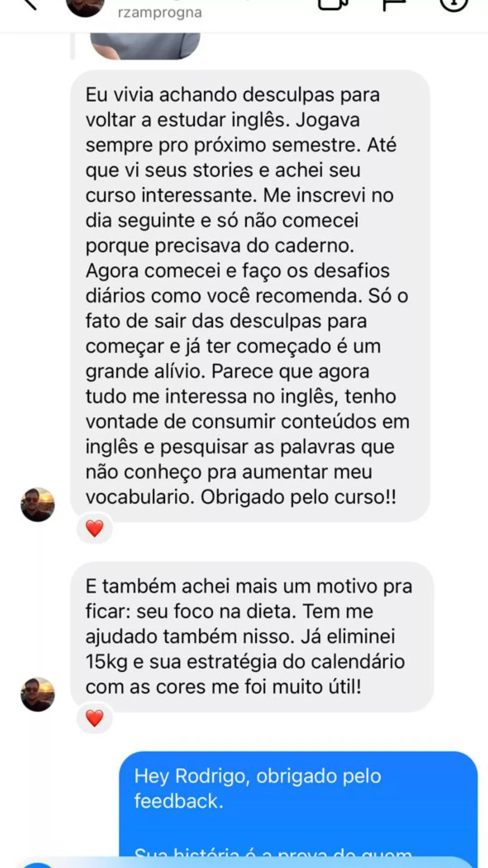Open header profile picture of rzamprogna

tap(85, 7)
